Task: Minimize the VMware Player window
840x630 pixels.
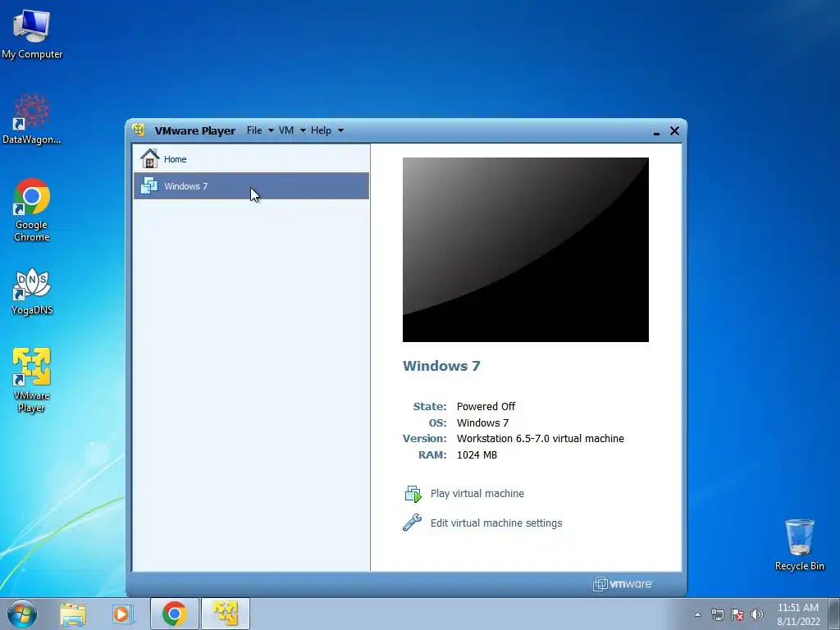Action: pos(656,132)
